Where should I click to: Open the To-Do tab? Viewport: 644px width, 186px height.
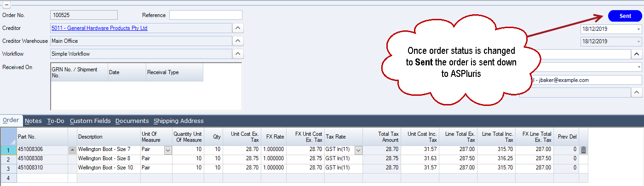[56, 121]
